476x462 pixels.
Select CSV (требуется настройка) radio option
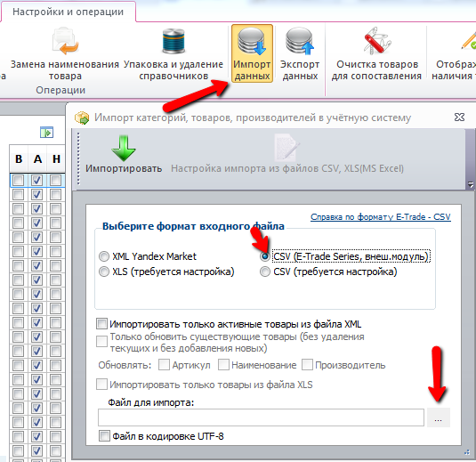(265, 272)
